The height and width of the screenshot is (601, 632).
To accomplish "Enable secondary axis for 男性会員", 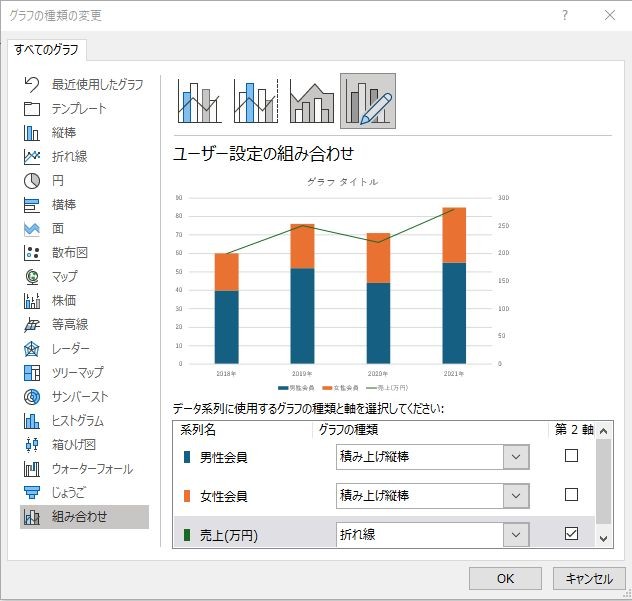I will [x=571, y=456].
